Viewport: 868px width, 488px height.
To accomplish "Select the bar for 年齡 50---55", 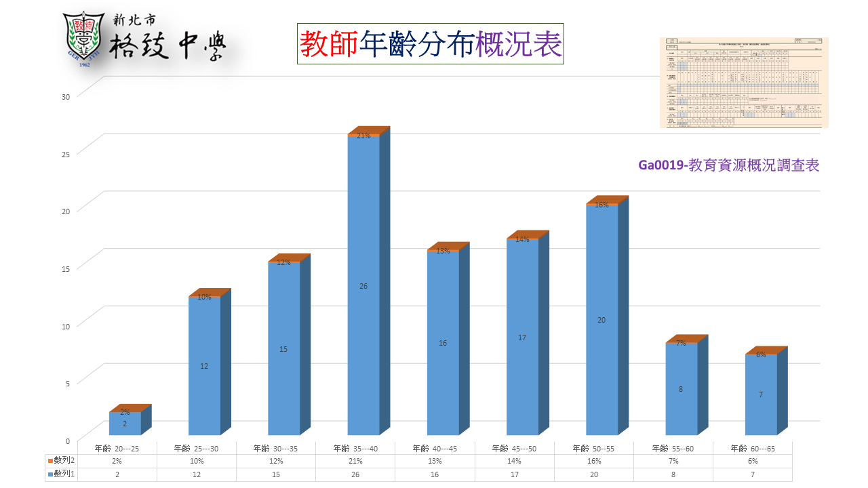I will pos(601,319).
